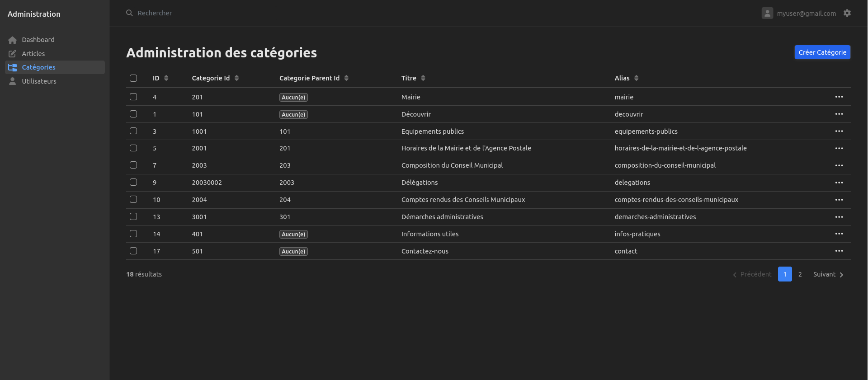Check the Composition du Conseil Municipal checkbox

[133, 165]
